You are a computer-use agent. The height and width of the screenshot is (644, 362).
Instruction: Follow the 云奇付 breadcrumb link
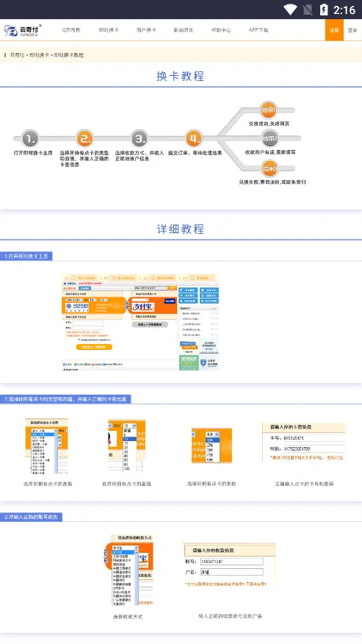point(17,54)
